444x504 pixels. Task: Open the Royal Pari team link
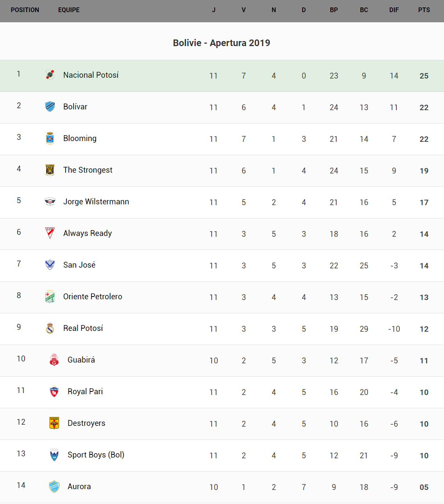[x=85, y=391]
